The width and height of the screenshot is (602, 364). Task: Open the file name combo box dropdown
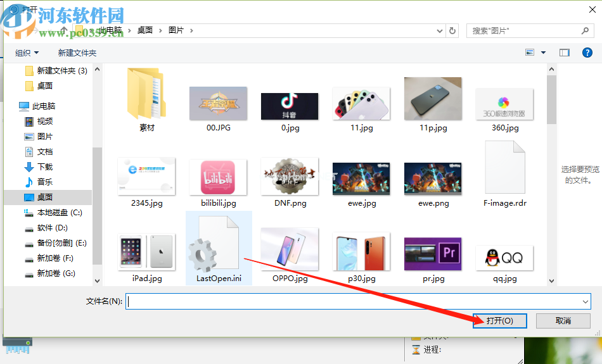585,302
